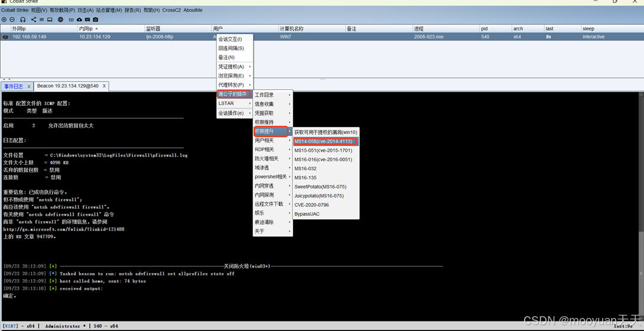
Task: Switch to the 事件日志 tab
Action: (14, 86)
